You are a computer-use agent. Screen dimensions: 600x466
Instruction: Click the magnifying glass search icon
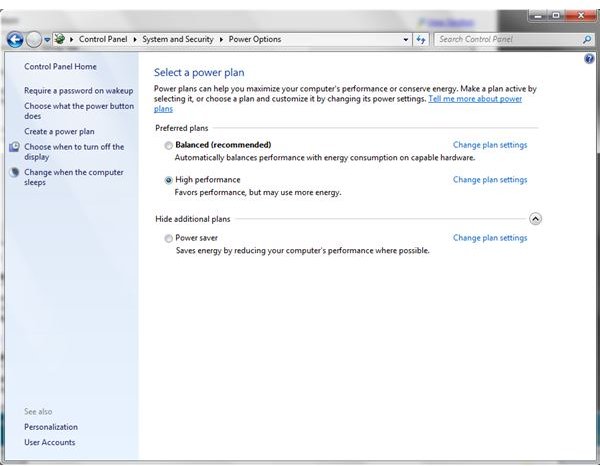[587, 39]
